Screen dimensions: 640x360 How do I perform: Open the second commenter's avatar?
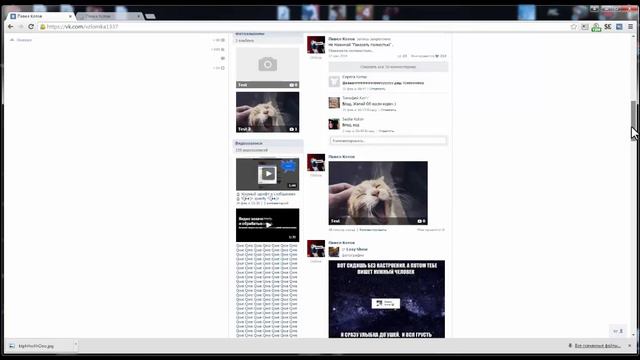click(334, 102)
